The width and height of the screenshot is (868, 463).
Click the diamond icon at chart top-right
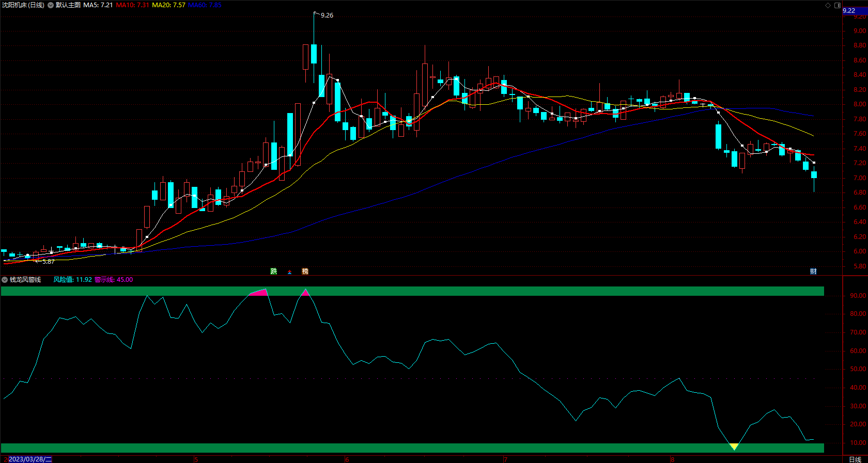click(828, 5)
